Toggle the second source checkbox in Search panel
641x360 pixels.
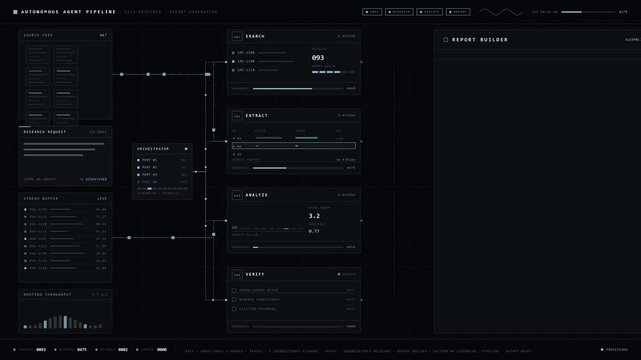coord(233,61)
